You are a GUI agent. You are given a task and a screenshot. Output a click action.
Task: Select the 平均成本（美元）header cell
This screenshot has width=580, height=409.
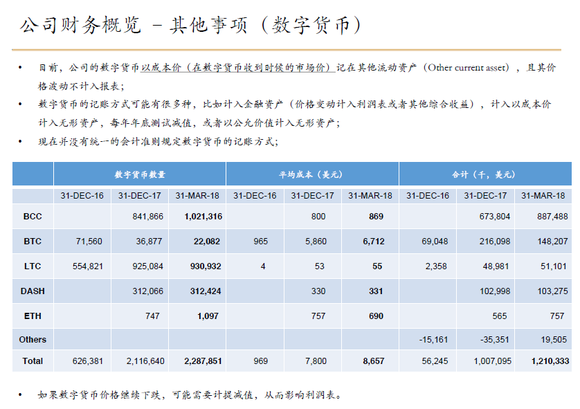(x=312, y=174)
